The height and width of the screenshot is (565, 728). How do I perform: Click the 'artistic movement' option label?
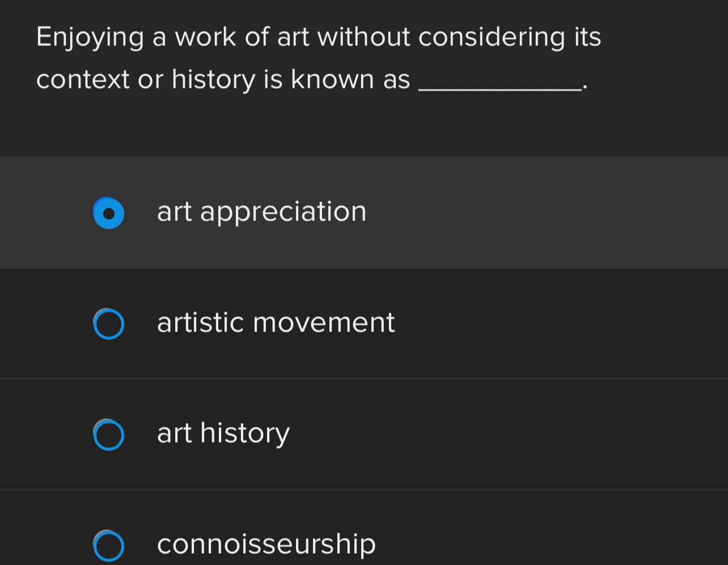click(276, 323)
